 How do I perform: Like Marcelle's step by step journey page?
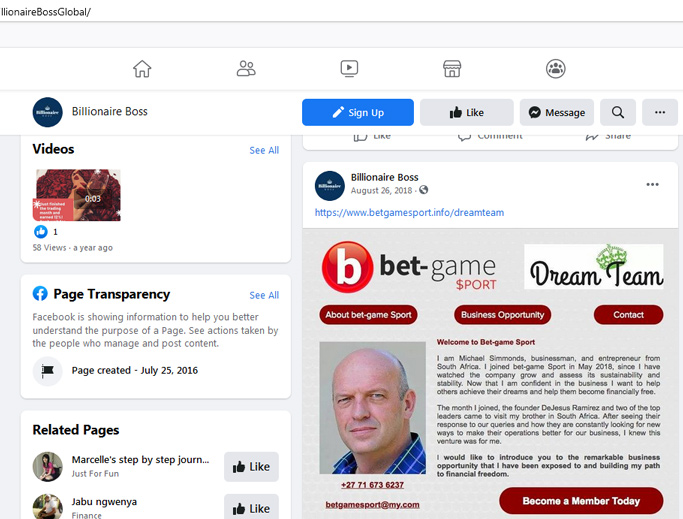[251, 467]
